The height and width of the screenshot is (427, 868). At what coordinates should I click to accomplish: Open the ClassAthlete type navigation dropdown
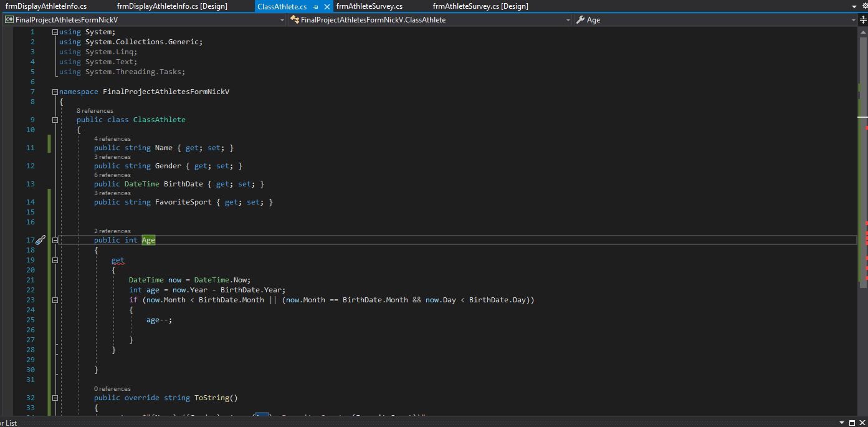pos(568,20)
